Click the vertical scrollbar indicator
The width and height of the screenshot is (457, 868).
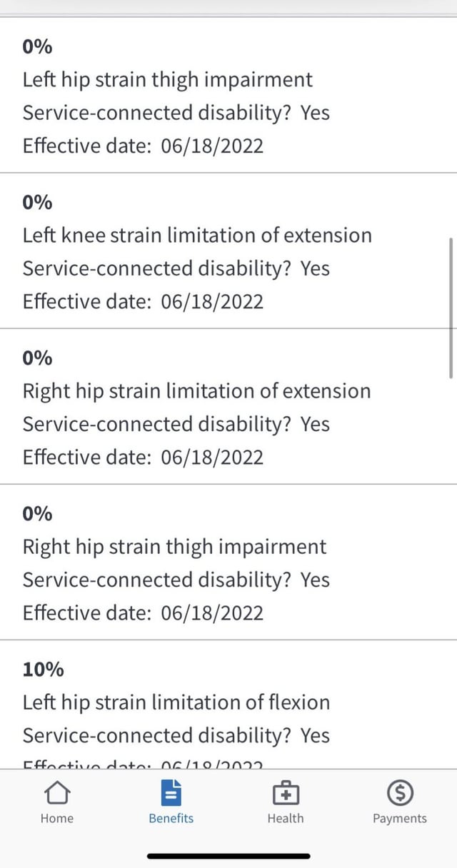(x=451, y=307)
